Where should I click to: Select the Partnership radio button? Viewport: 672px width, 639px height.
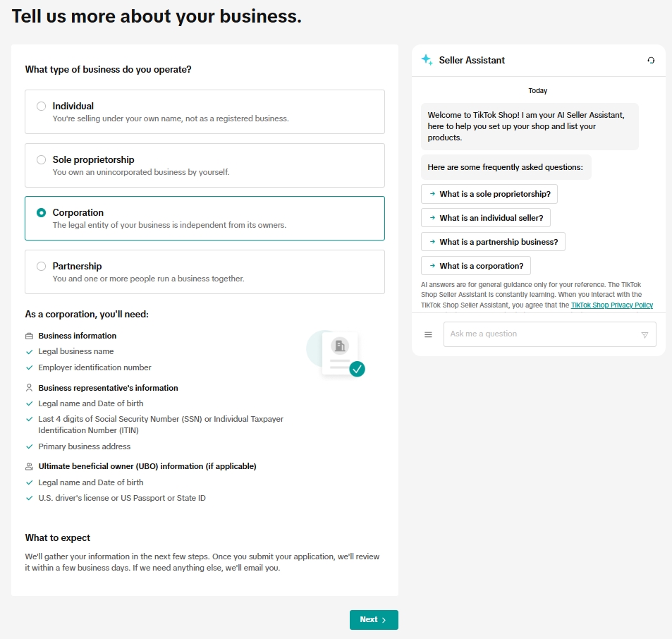[41, 267]
